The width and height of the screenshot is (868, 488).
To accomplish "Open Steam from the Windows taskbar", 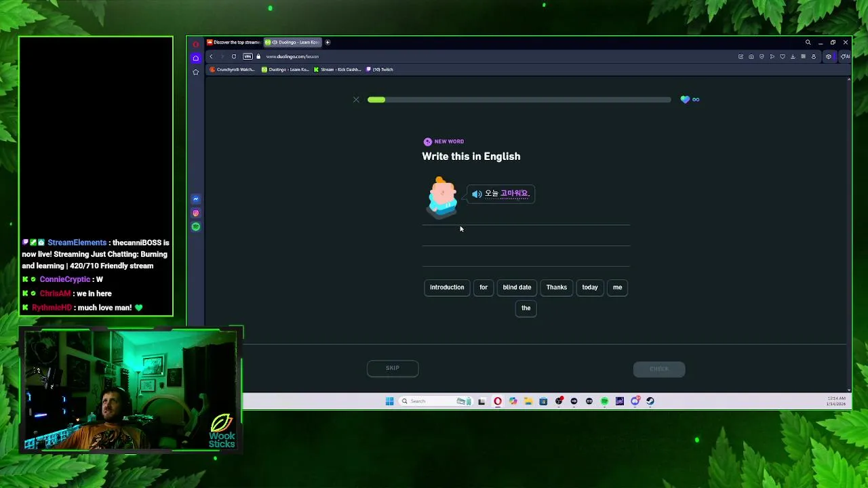I will click(650, 401).
